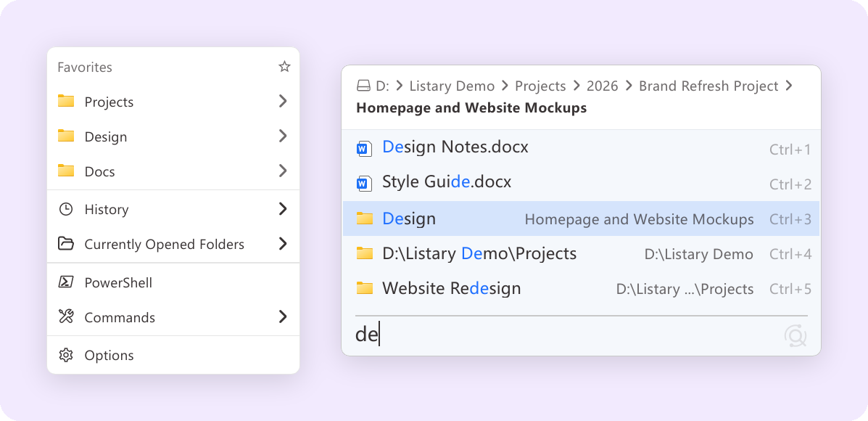Click folder icon of Website Redesign result
This screenshot has height=421, width=868.
point(364,288)
